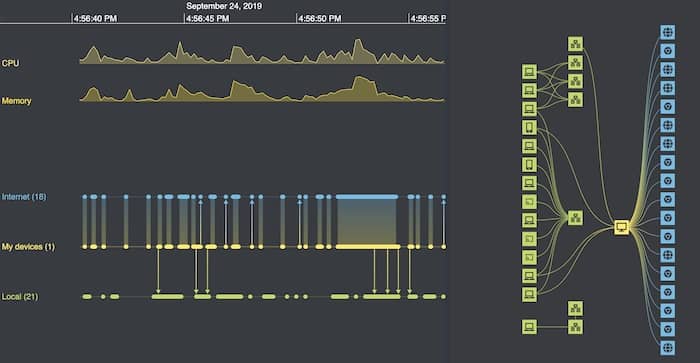Viewport: 700px width, 363px height.
Task: Click the September 24, 2019 date heading
Action: (x=224, y=6)
